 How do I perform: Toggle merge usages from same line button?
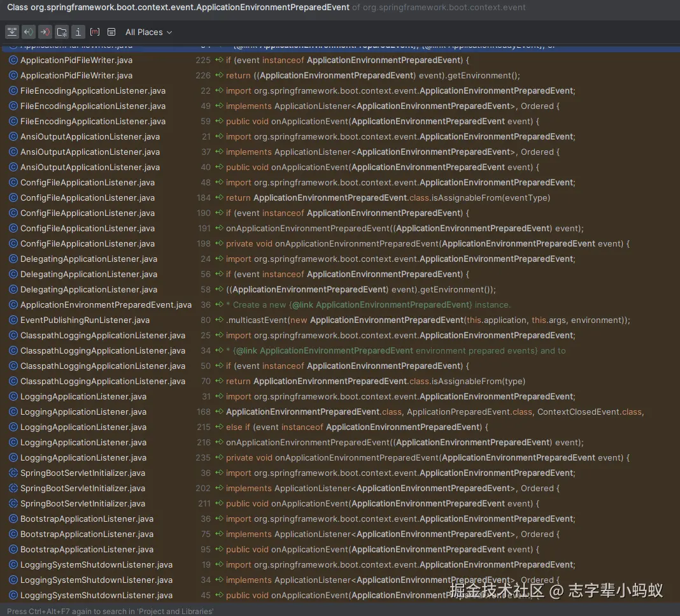[x=11, y=32]
